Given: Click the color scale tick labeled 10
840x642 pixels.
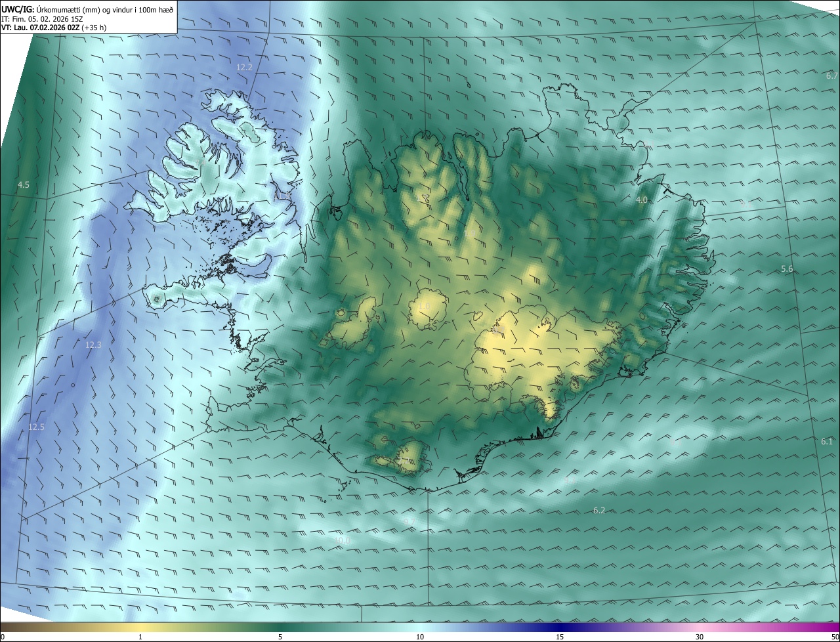Looking at the screenshot, I should coord(420,637).
